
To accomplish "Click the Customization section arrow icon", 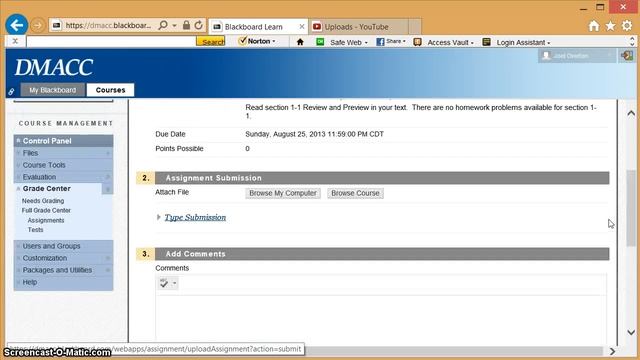I will [108, 258].
